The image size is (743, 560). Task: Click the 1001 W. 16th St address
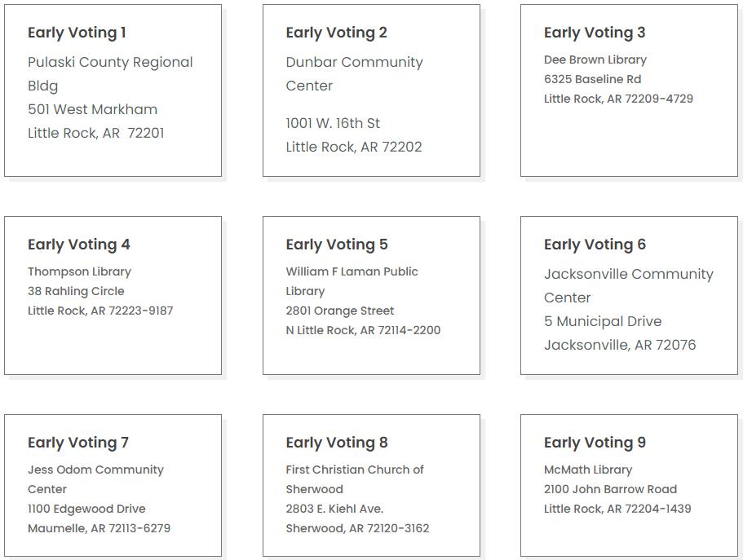tap(333, 123)
